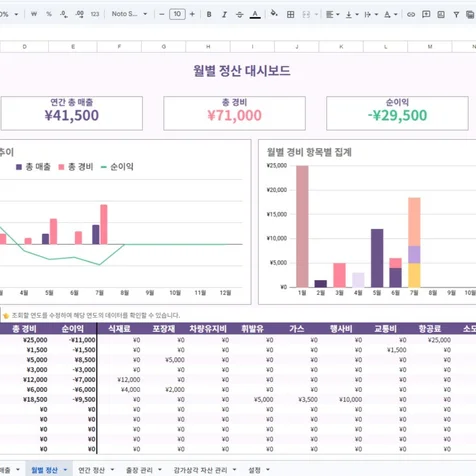Insert a link with chain icon

411,14
